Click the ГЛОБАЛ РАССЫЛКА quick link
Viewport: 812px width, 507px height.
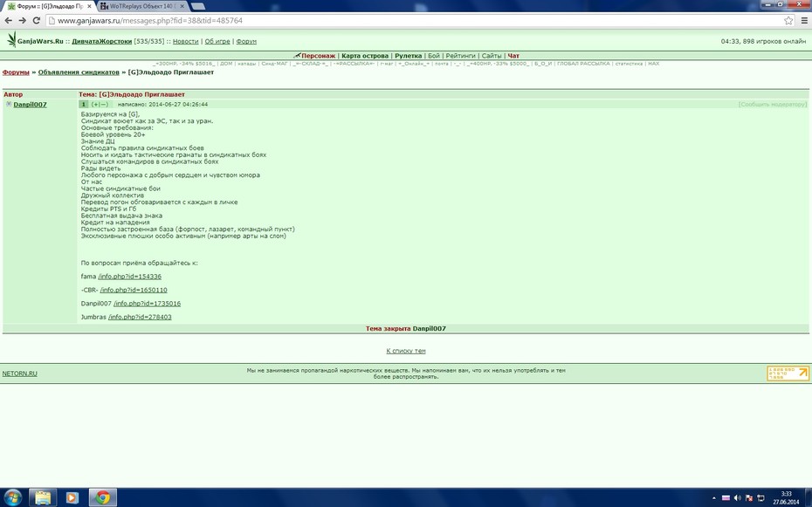(583, 64)
